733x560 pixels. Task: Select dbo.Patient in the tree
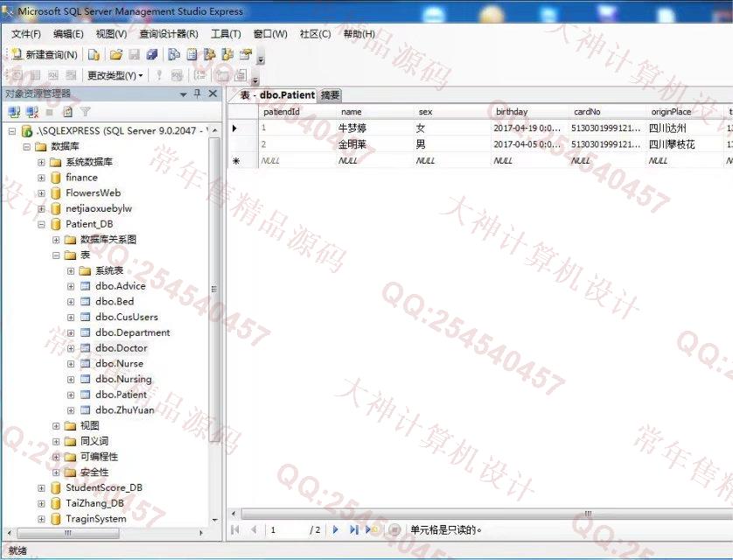(x=121, y=395)
